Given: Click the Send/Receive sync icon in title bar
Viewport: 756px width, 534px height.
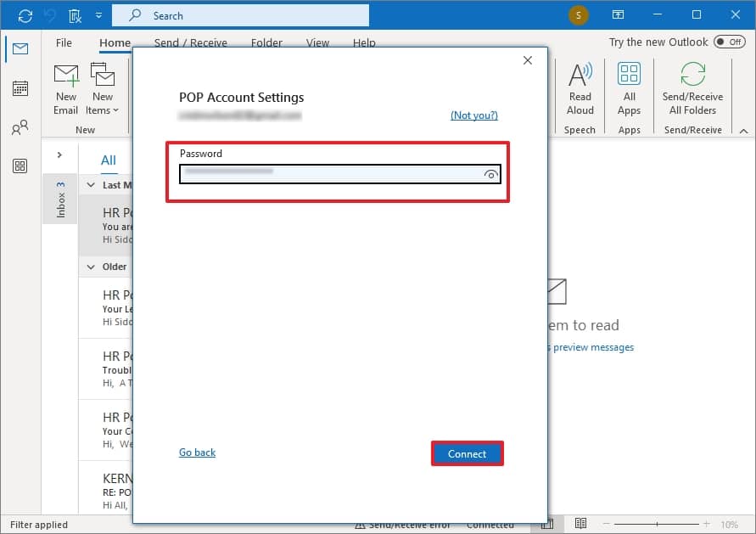Looking at the screenshot, I should click(25, 15).
